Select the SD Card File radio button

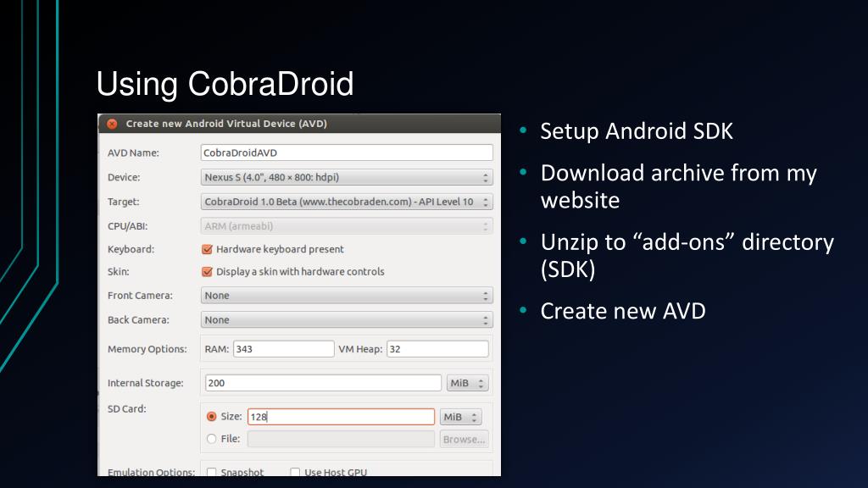click(211, 439)
